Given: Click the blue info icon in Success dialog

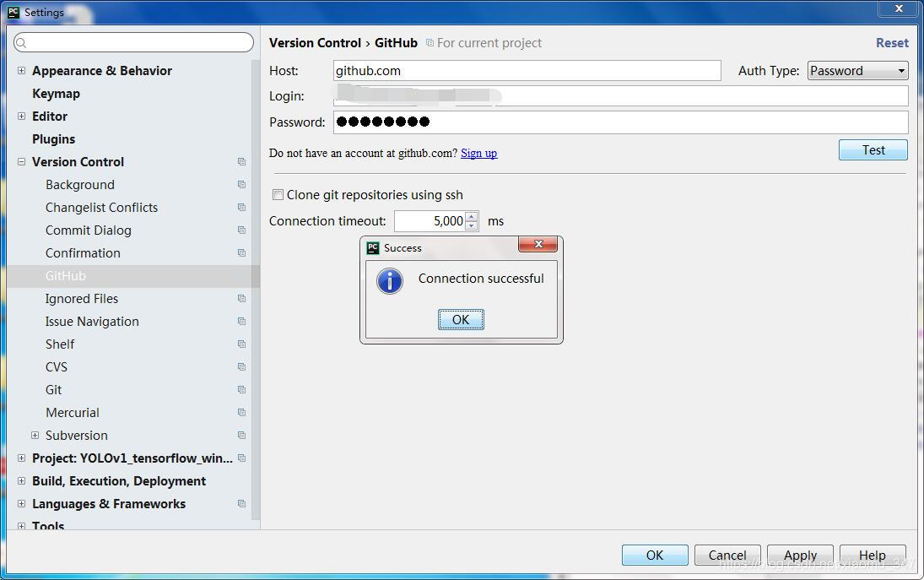Looking at the screenshot, I should click(390, 281).
